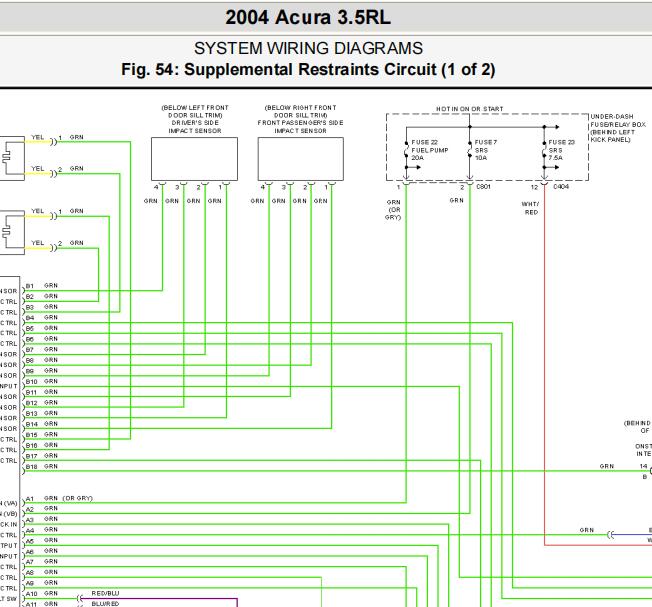Click pin 4 of driver's side impact sensor
This screenshot has height=607, width=652.
156,187
